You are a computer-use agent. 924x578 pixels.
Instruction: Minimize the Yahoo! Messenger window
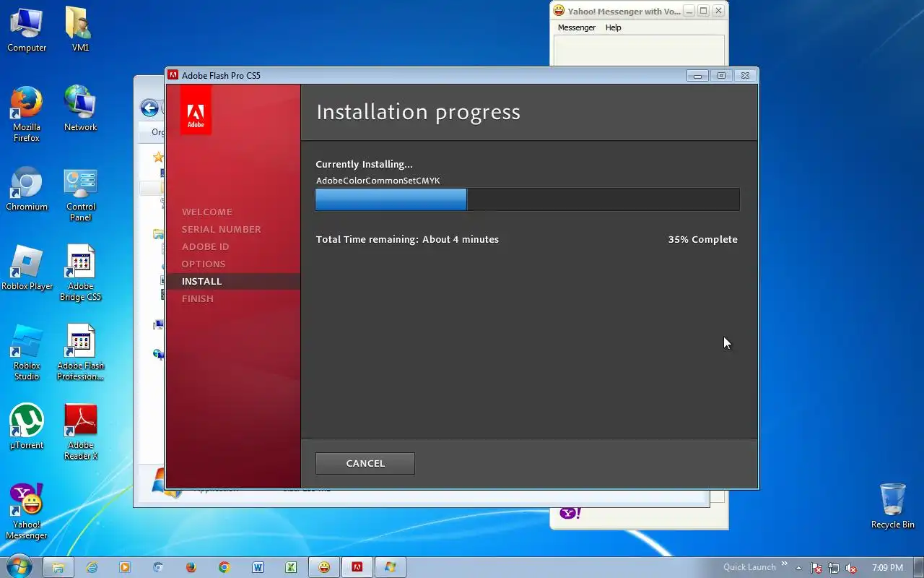pyautogui.click(x=689, y=11)
